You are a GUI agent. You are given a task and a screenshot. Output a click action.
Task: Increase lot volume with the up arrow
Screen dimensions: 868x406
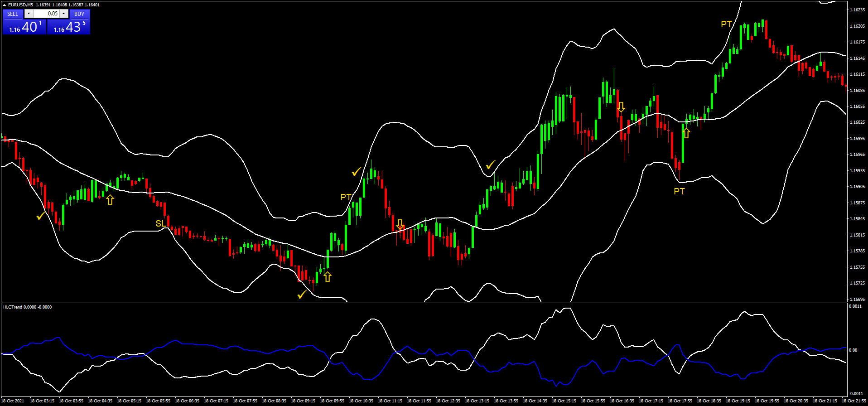coord(64,14)
